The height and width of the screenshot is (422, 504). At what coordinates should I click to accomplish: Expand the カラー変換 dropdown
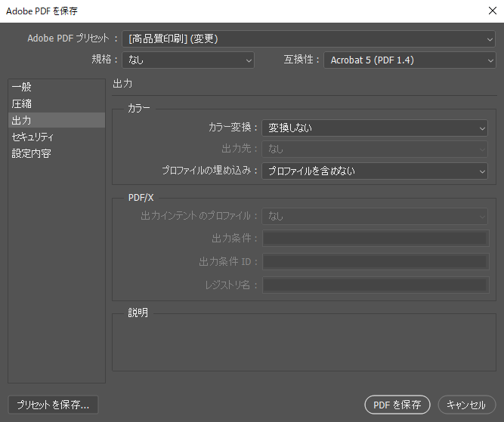pyautogui.click(x=375, y=128)
